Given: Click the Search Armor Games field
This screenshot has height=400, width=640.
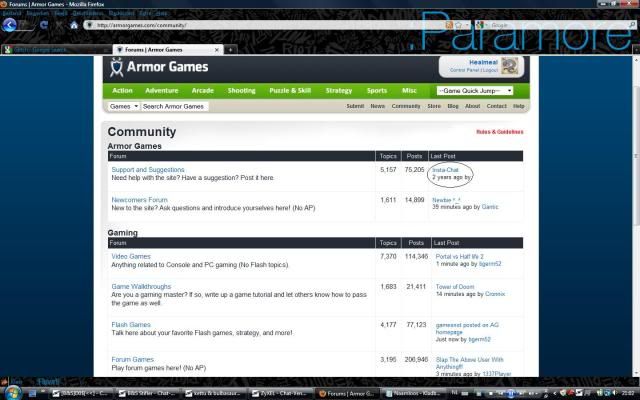Looking at the screenshot, I should [174, 107].
